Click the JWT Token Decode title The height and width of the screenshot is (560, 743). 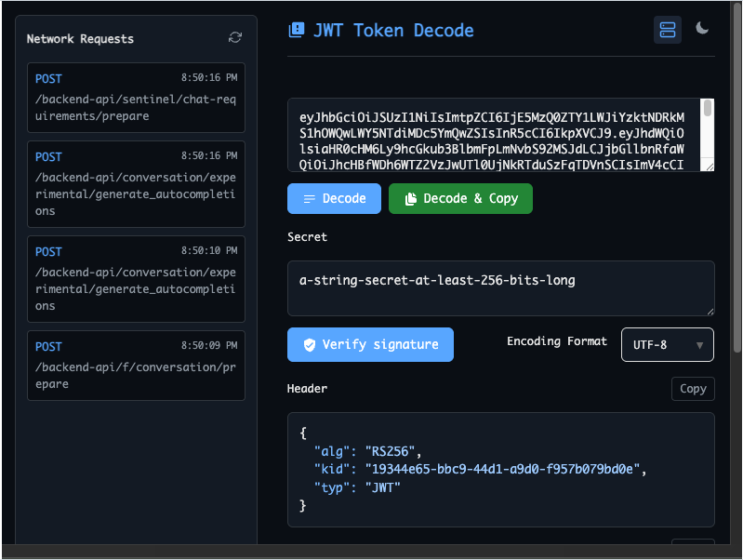[x=393, y=31]
